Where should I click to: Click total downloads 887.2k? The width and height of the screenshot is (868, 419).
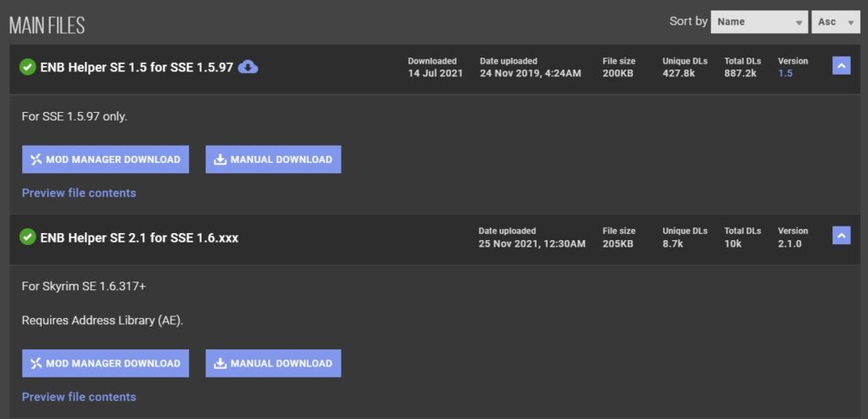740,73
